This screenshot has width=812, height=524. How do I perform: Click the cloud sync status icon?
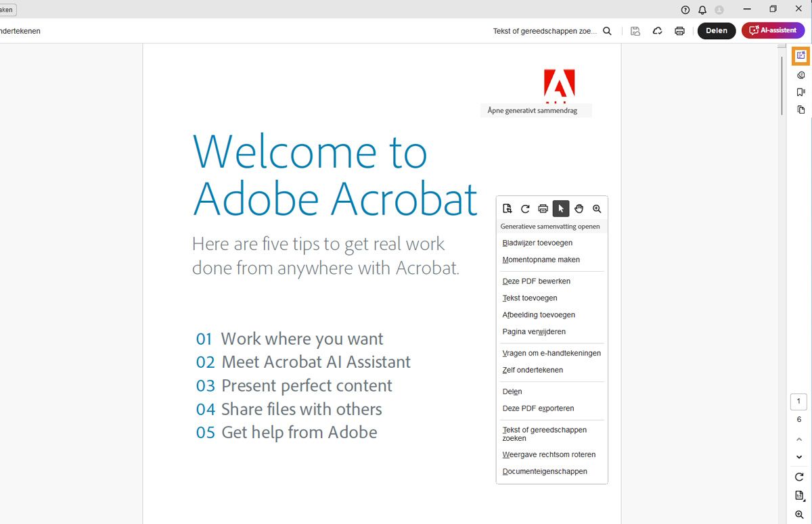[x=657, y=31]
